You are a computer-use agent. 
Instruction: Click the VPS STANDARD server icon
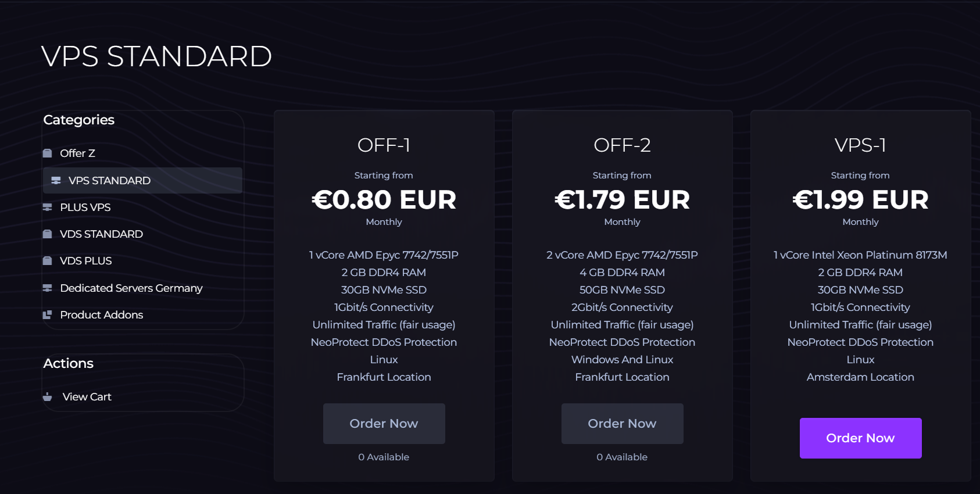(x=56, y=181)
